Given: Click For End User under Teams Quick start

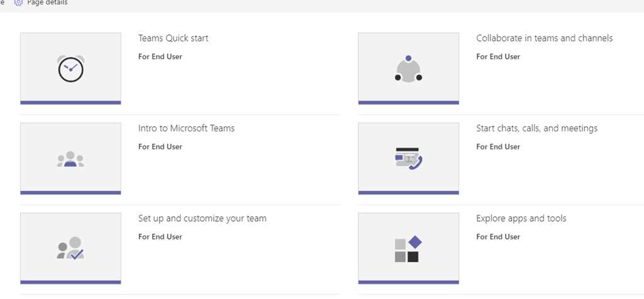Looking at the screenshot, I should [x=160, y=57].
